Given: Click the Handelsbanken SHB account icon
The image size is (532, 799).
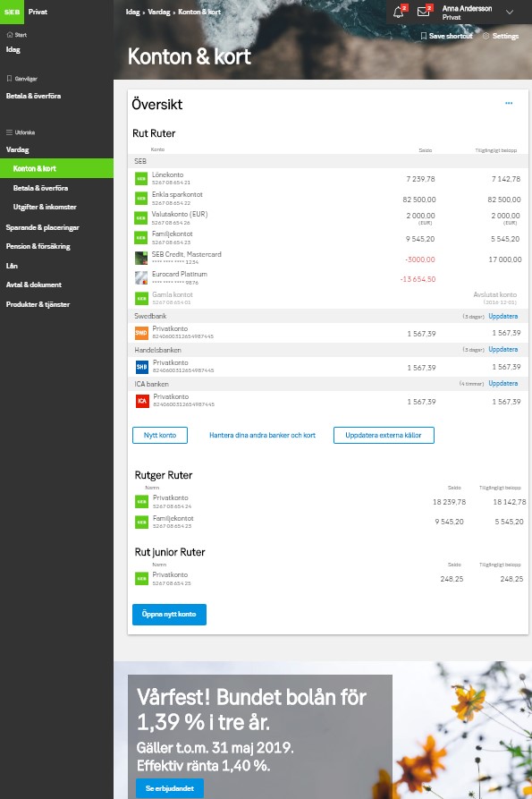Looking at the screenshot, I should (141, 366).
